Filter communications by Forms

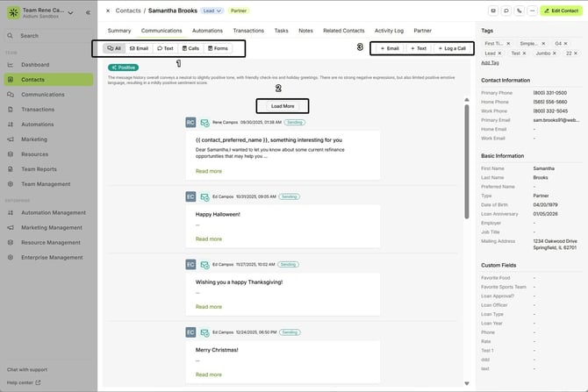217,48
